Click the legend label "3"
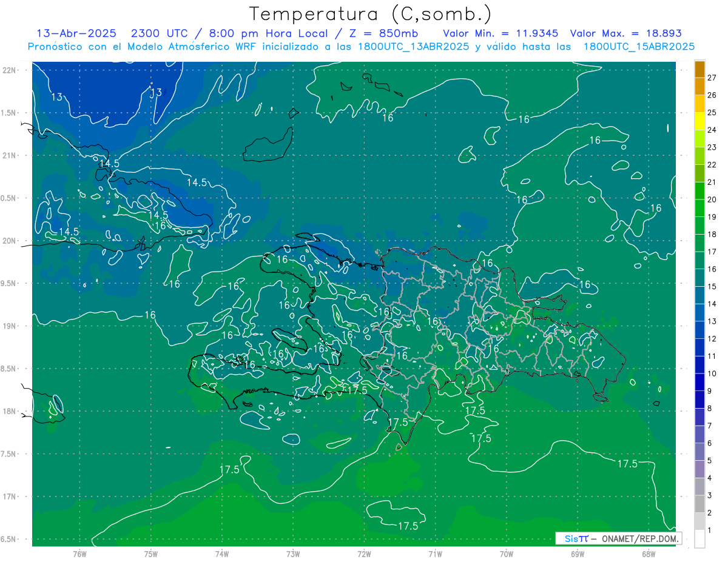The height and width of the screenshot is (562, 728). click(x=710, y=496)
